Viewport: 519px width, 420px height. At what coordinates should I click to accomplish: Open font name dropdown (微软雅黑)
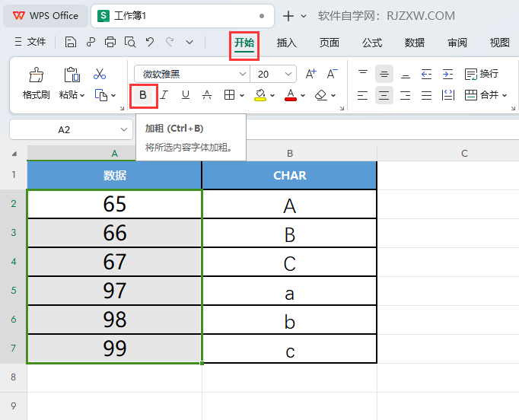click(242, 74)
